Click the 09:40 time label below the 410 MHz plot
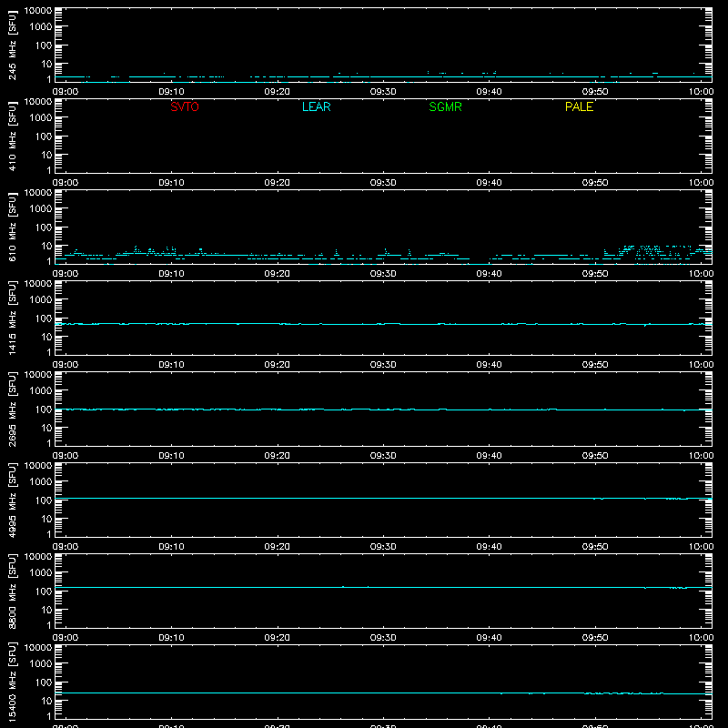The width and height of the screenshot is (728, 728). pos(489,183)
